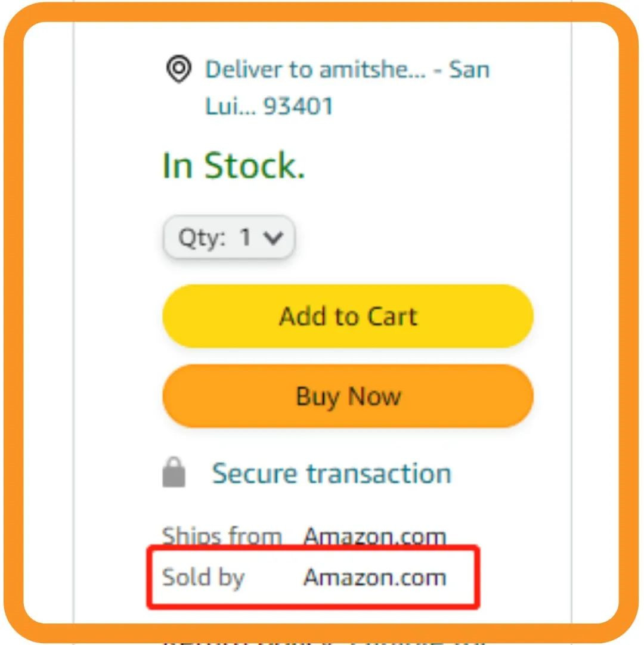
Task: Open the Secure transaction link
Action: [x=332, y=473]
